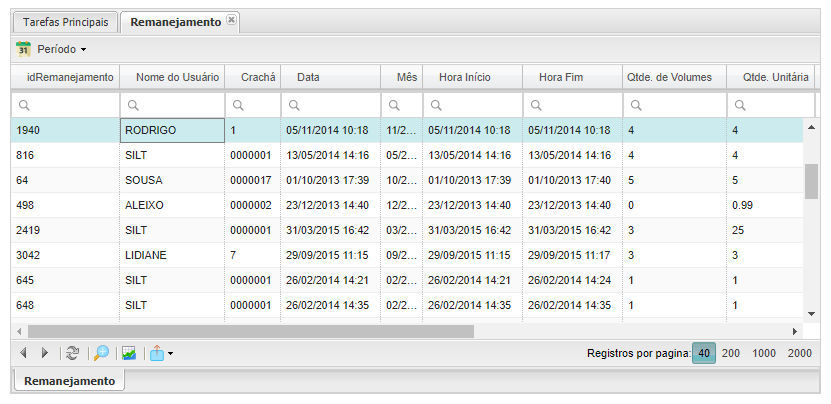
Task: Click the 0.99 unit quantity cell
Action: 766,205
